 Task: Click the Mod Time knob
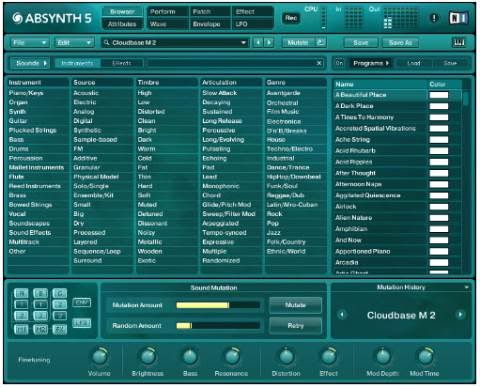click(425, 356)
